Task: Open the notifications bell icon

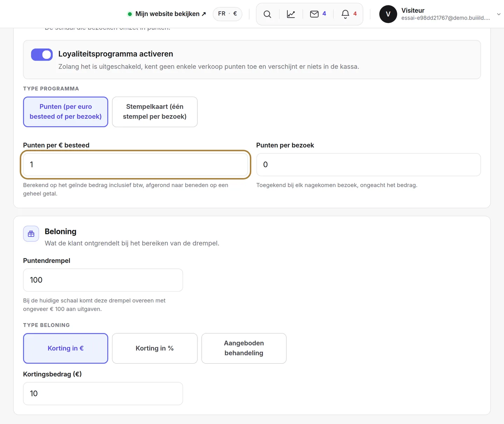Action: [345, 14]
